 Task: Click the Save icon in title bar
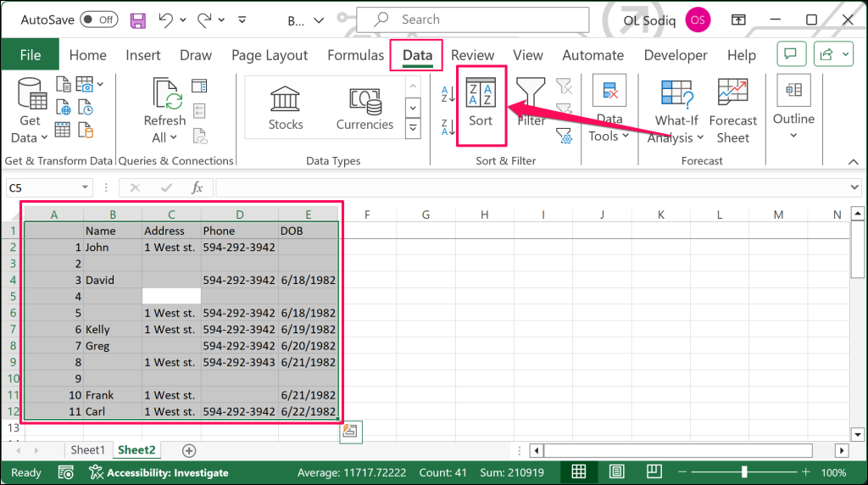pyautogui.click(x=137, y=19)
